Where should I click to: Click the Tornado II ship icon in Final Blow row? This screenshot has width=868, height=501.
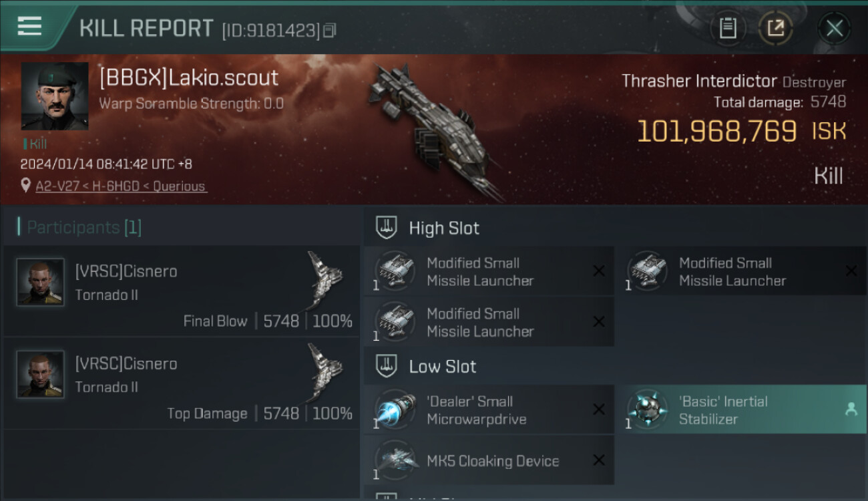pyautogui.click(x=325, y=279)
